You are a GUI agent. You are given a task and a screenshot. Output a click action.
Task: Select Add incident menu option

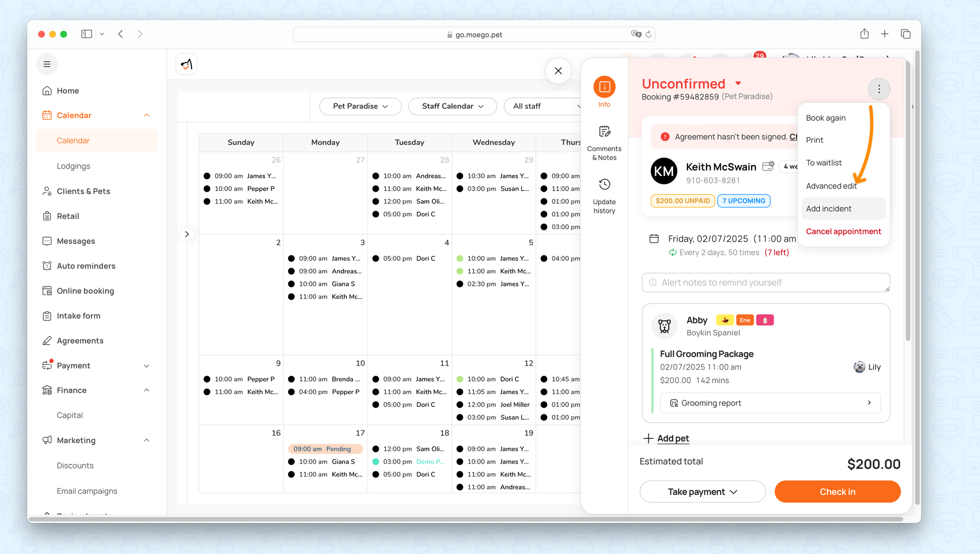829,208
